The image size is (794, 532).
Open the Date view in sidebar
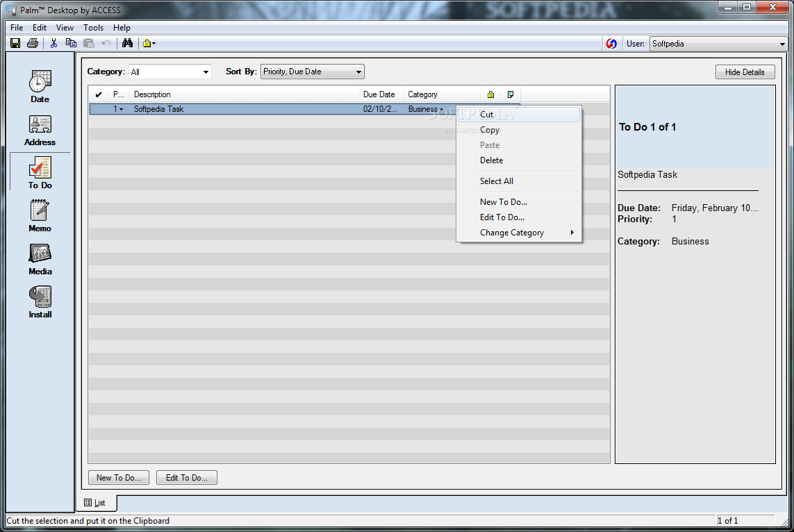point(40,87)
